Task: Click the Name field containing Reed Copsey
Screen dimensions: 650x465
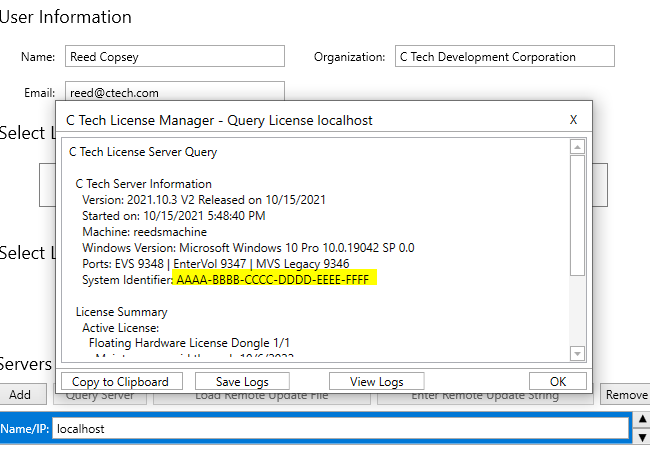Action: pyautogui.click(x=175, y=56)
